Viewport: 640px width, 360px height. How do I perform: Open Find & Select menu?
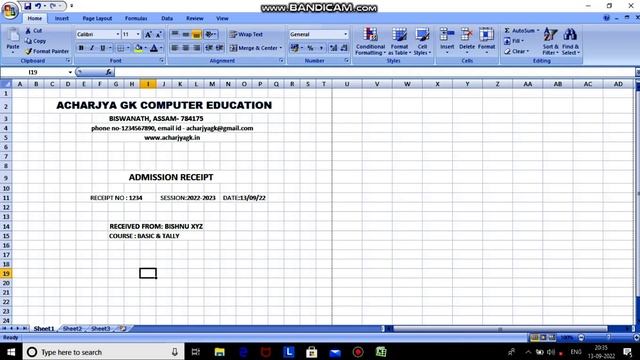tap(570, 41)
